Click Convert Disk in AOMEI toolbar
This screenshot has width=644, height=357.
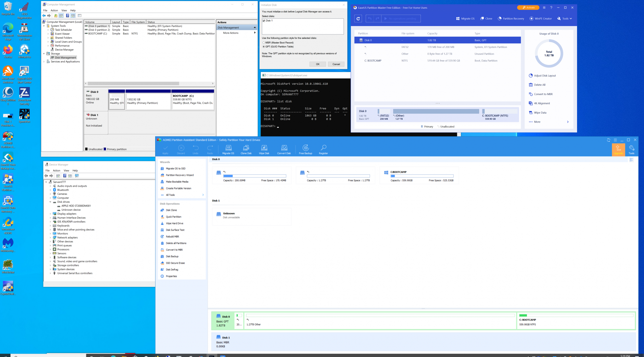click(x=284, y=150)
